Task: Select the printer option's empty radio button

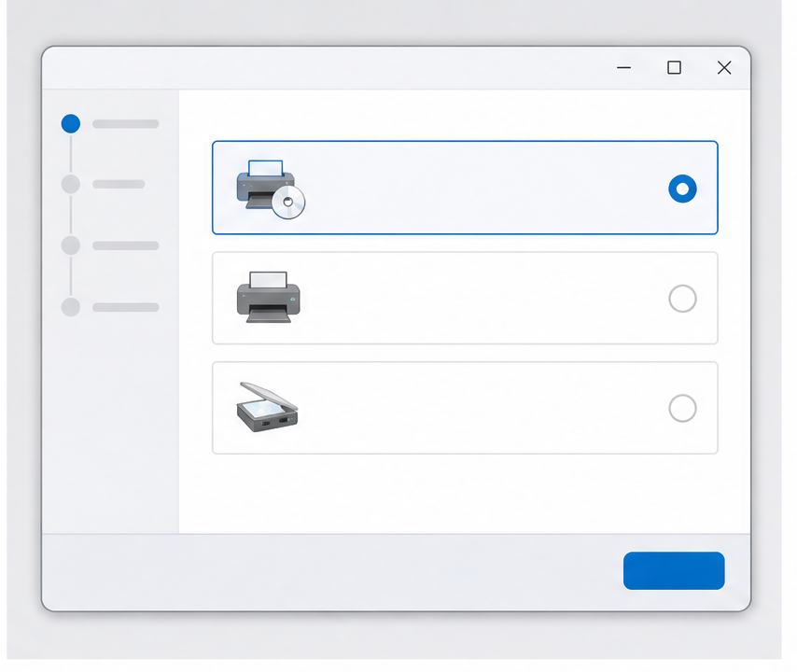Action: [682, 299]
